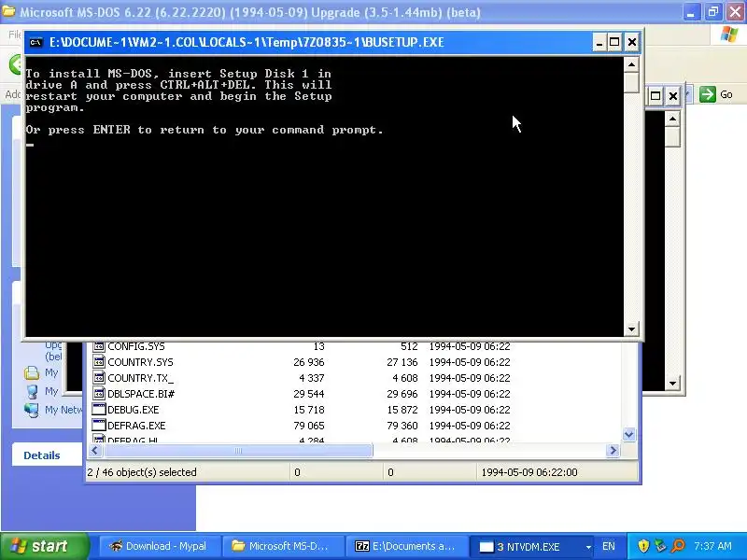The height and width of the screenshot is (560, 747).
Task: Click the orange magnifier tray icon
Action: (x=678, y=546)
